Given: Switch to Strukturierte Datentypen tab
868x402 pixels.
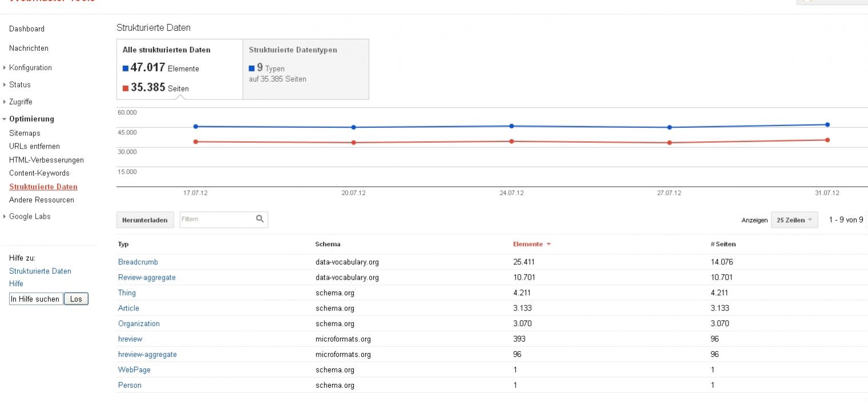Looking at the screenshot, I should [306, 69].
